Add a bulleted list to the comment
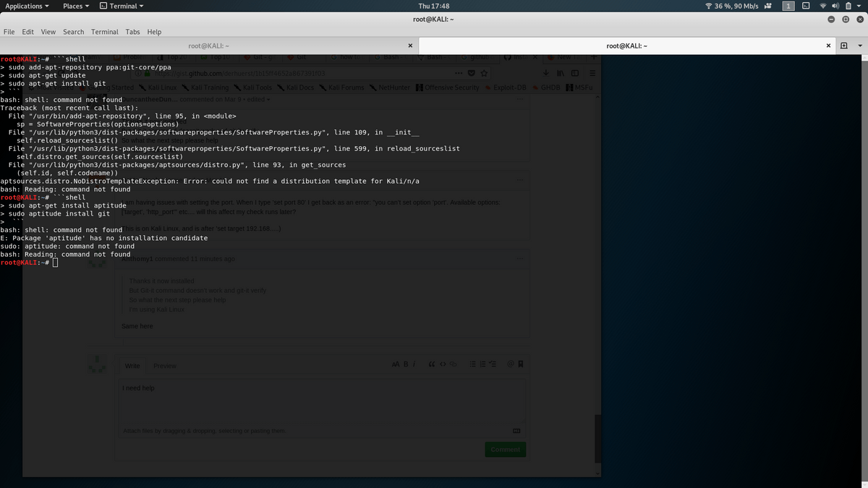This screenshot has width=868, height=488. pyautogui.click(x=472, y=364)
